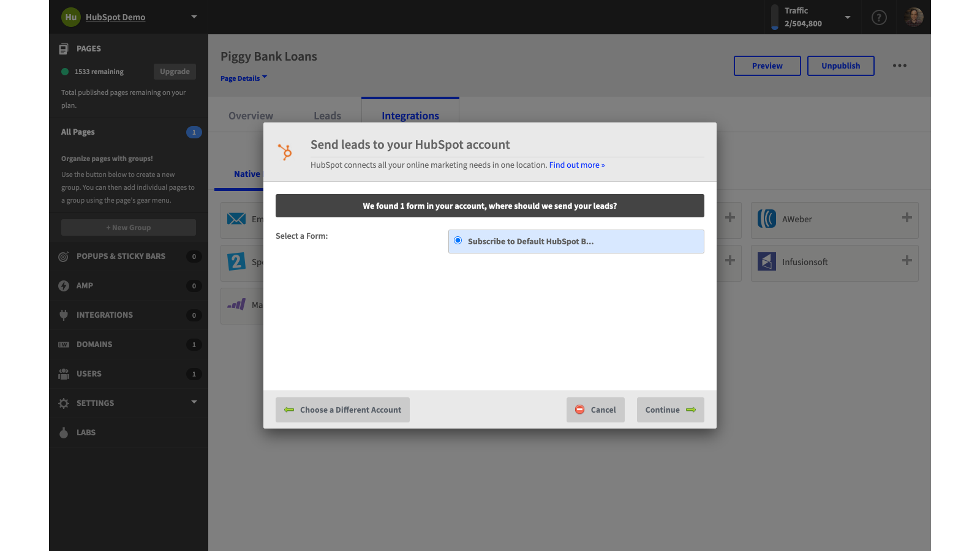
Task: Follow the Find out more link
Action: coord(577,165)
